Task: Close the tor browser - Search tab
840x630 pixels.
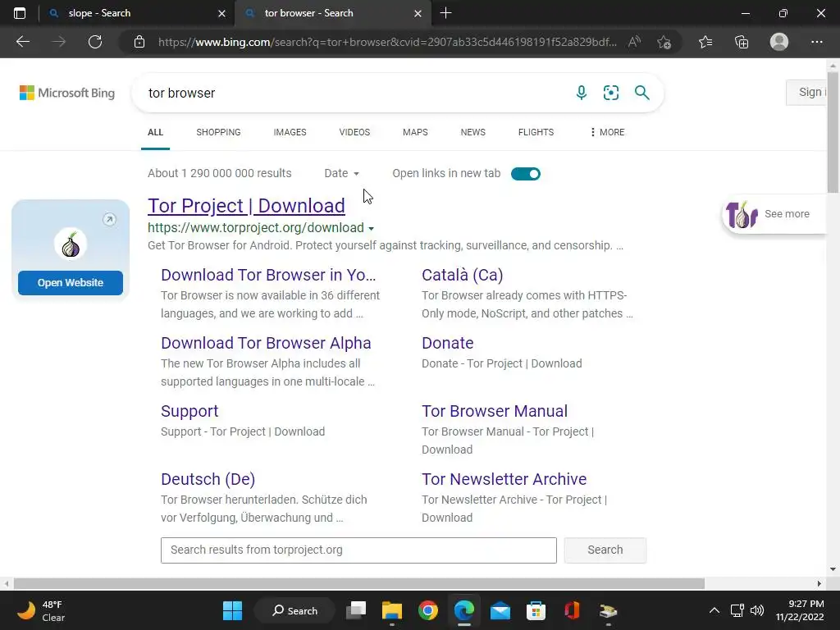Action: (418, 13)
